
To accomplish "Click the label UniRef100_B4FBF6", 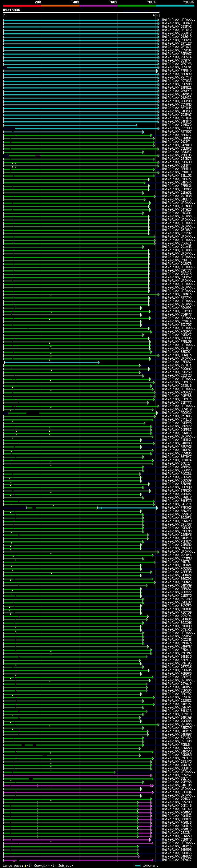I will coord(177,122).
